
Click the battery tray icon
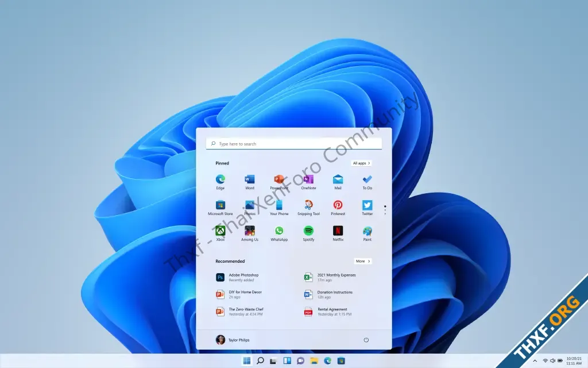(x=560, y=361)
